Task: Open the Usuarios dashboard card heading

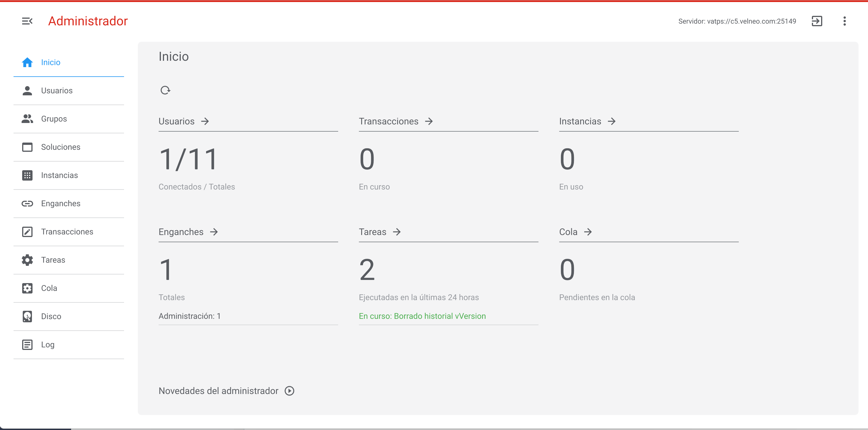Action: tap(177, 121)
